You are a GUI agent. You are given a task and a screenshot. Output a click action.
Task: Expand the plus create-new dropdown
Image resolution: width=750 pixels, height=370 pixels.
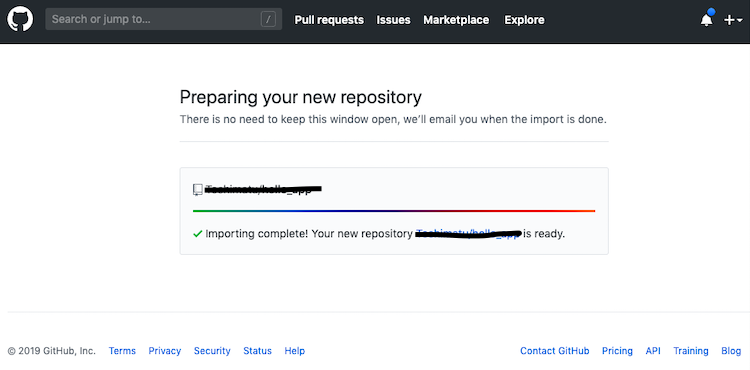pos(733,20)
